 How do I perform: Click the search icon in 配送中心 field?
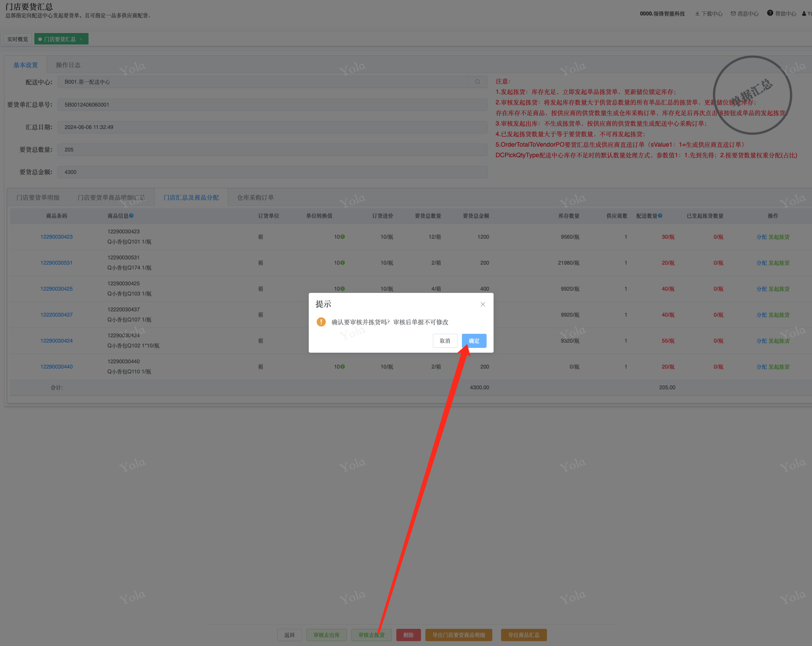(x=477, y=82)
